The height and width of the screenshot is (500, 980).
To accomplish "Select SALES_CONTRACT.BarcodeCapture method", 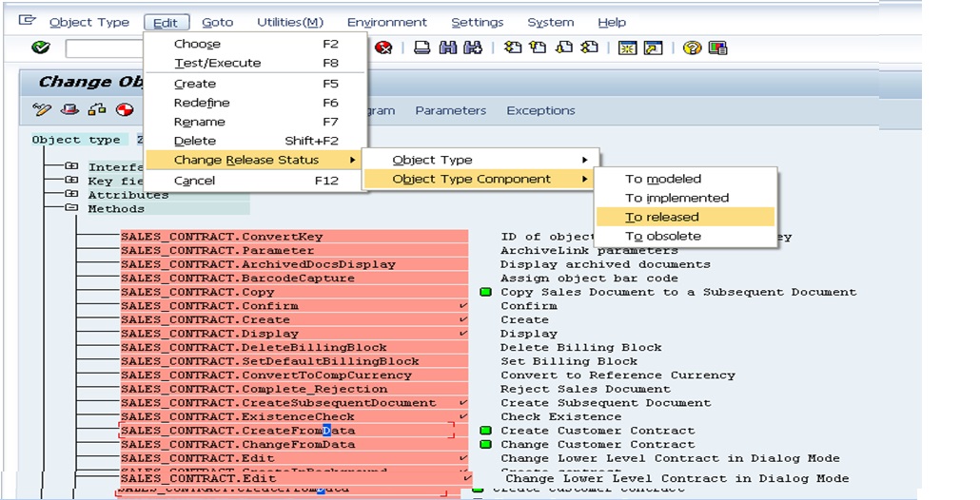I will pos(294,278).
